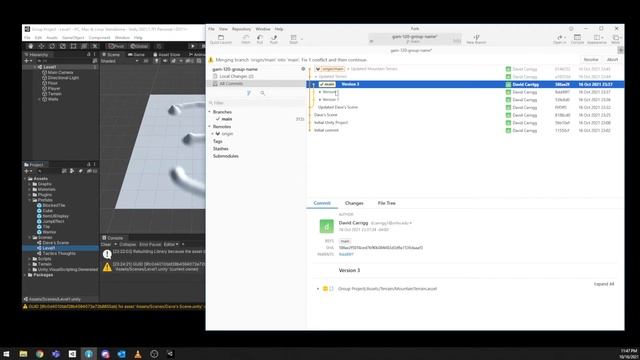640x360 pixels.
Task: Collapse the Assets folder in Project panel
Action: click(25, 179)
